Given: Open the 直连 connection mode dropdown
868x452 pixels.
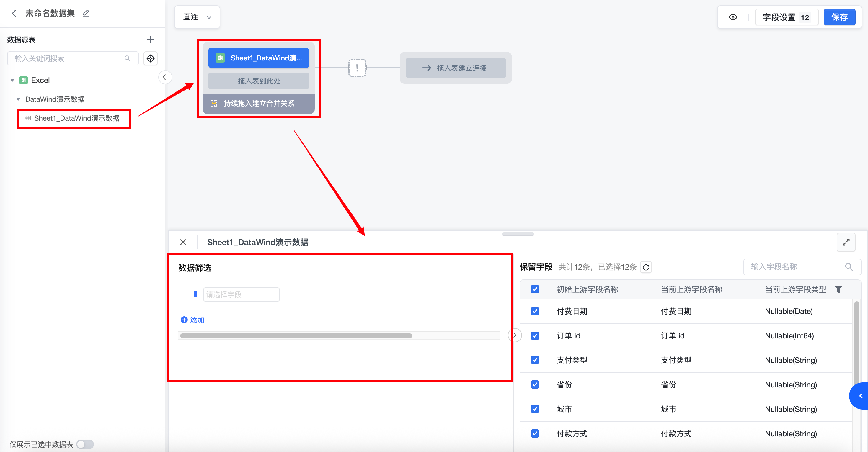Looking at the screenshot, I should point(197,17).
